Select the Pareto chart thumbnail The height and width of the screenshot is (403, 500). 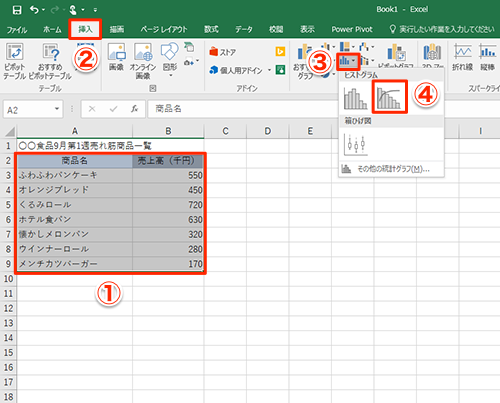[390, 97]
